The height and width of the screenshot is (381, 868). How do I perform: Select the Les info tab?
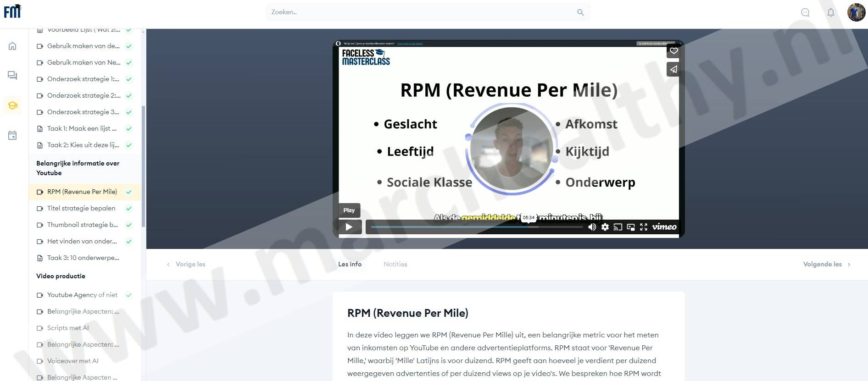[350, 264]
